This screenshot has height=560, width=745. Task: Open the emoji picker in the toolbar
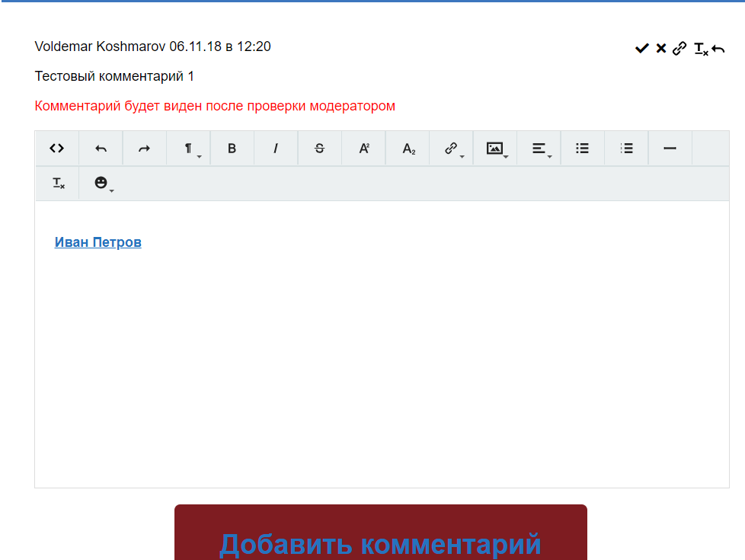coord(101,183)
